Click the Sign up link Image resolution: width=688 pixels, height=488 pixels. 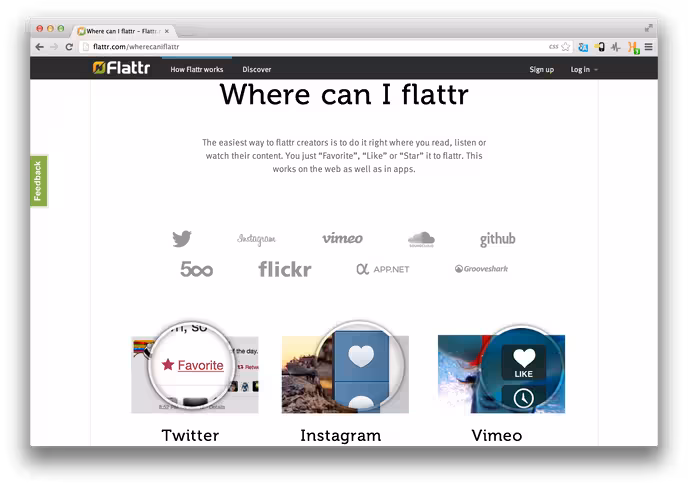click(541, 69)
